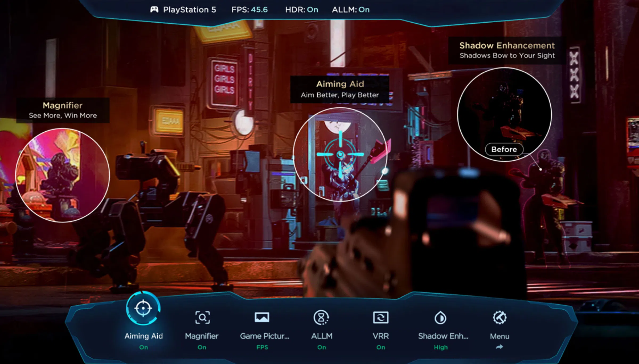This screenshot has width=639, height=364.
Task: Open the Menu gear icon
Action: (x=499, y=317)
